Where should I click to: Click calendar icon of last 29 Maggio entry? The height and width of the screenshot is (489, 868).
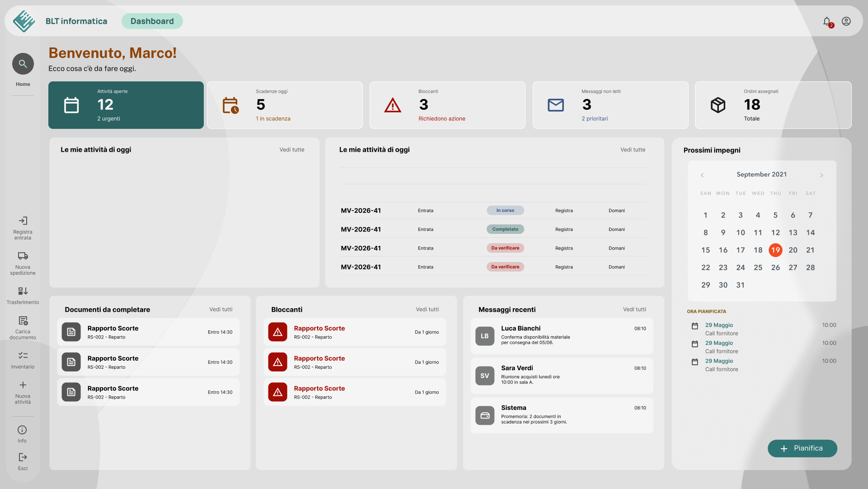coord(695,362)
